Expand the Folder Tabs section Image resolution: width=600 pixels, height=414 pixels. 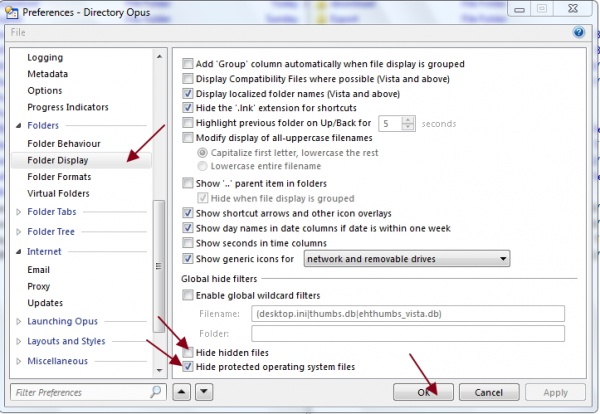[18, 212]
